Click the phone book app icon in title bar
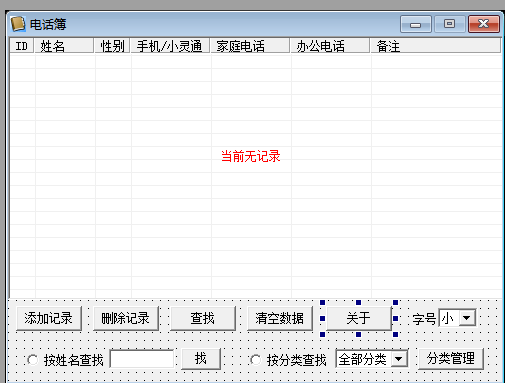This screenshot has width=505, height=383. click(18, 24)
